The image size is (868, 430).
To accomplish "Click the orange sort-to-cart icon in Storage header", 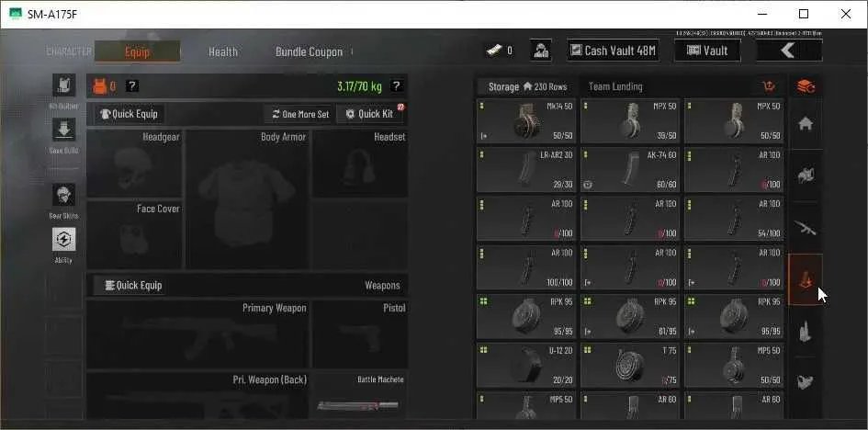I will (x=769, y=86).
